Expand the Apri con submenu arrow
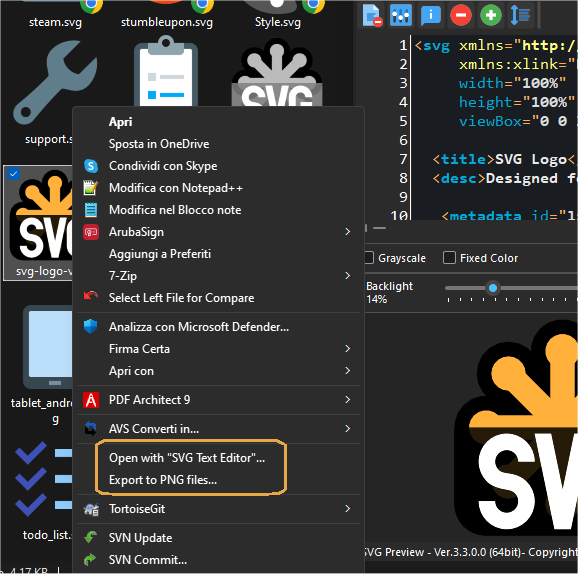This screenshot has height=574, width=578. [x=347, y=371]
